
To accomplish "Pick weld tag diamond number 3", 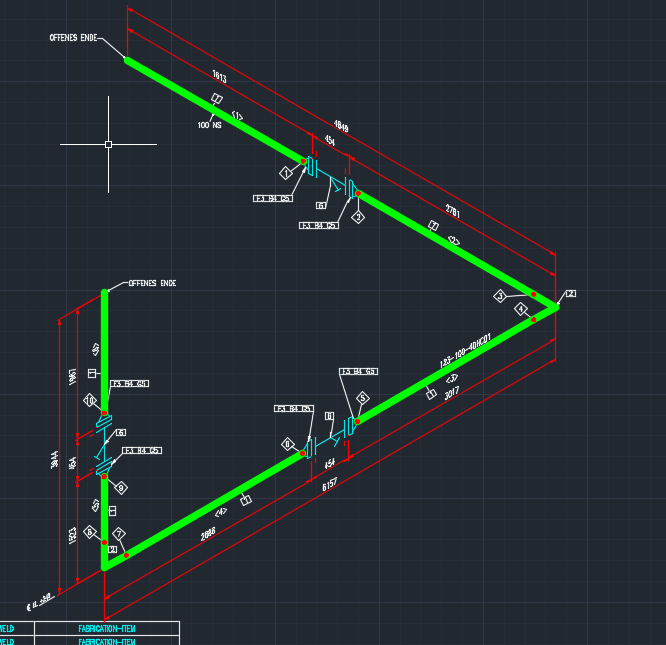I will click(x=500, y=296).
